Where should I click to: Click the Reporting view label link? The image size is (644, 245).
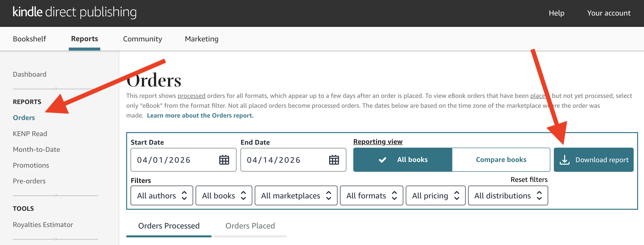[378, 142]
